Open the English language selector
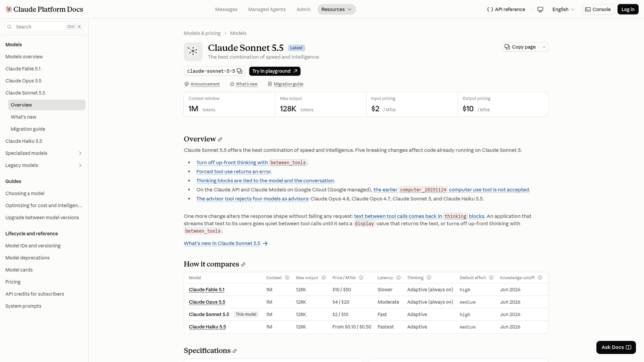This screenshot has width=644, height=362. [563, 9]
